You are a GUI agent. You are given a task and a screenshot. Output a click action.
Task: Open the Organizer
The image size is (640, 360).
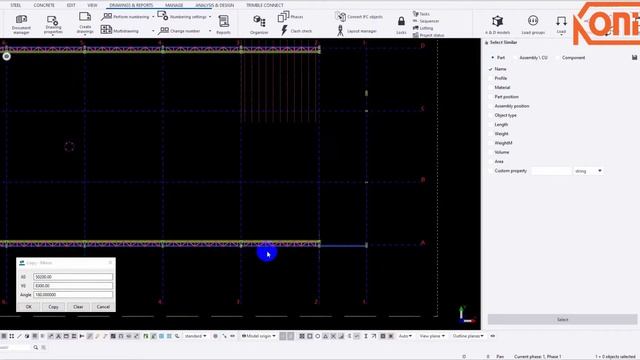point(259,24)
